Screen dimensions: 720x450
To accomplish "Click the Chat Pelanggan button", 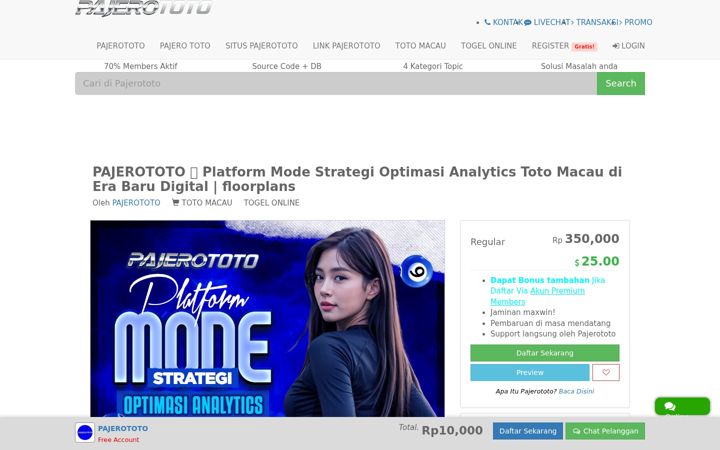I will [605, 431].
